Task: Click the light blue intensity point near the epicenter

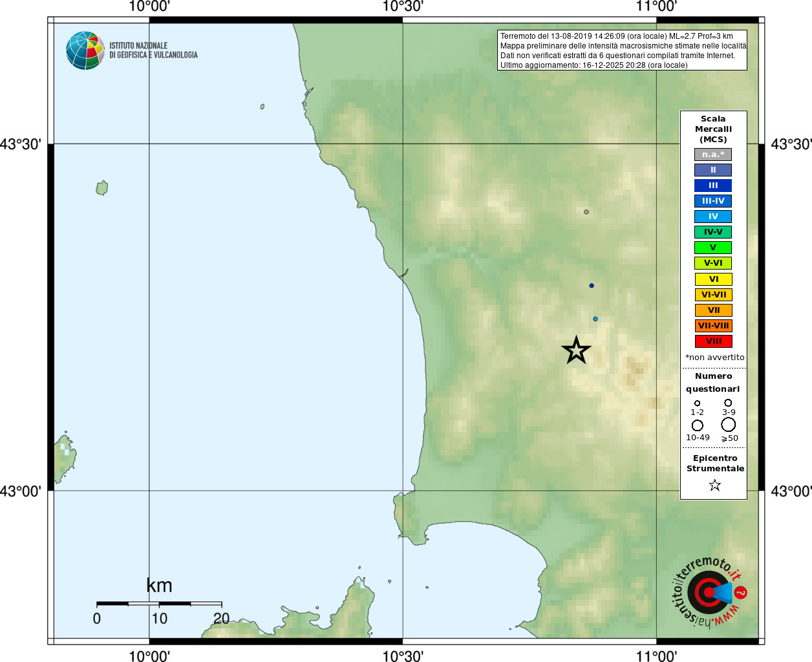Action: pos(595,319)
